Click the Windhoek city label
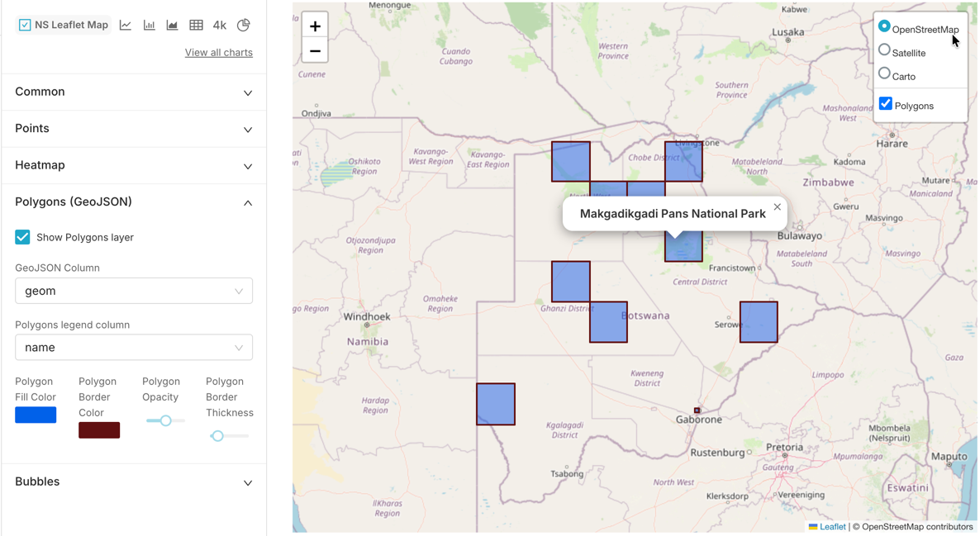The height and width of the screenshot is (536, 980). click(367, 317)
